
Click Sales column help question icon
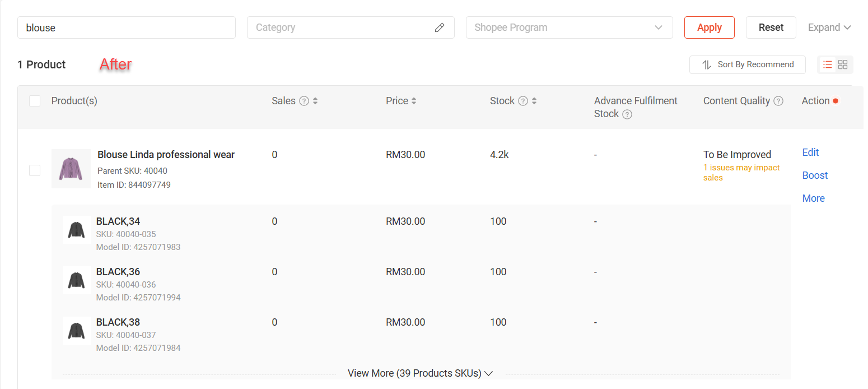pos(304,101)
